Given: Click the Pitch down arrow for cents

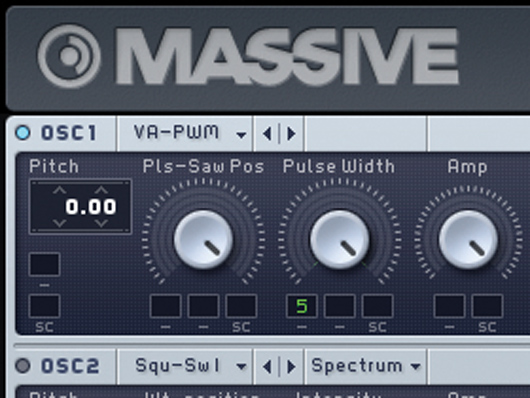Looking at the screenshot, I should point(101,223).
